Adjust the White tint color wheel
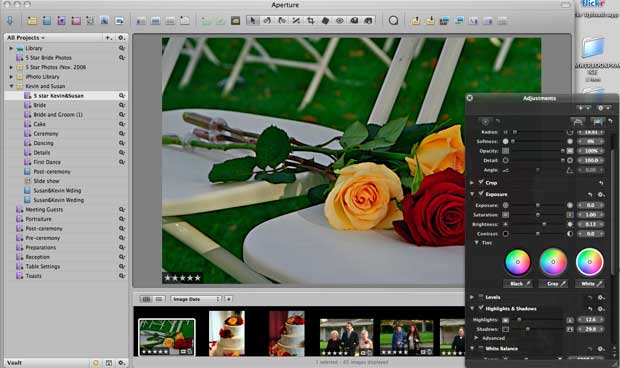The width and height of the screenshot is (620, 368). coord(590,262)
